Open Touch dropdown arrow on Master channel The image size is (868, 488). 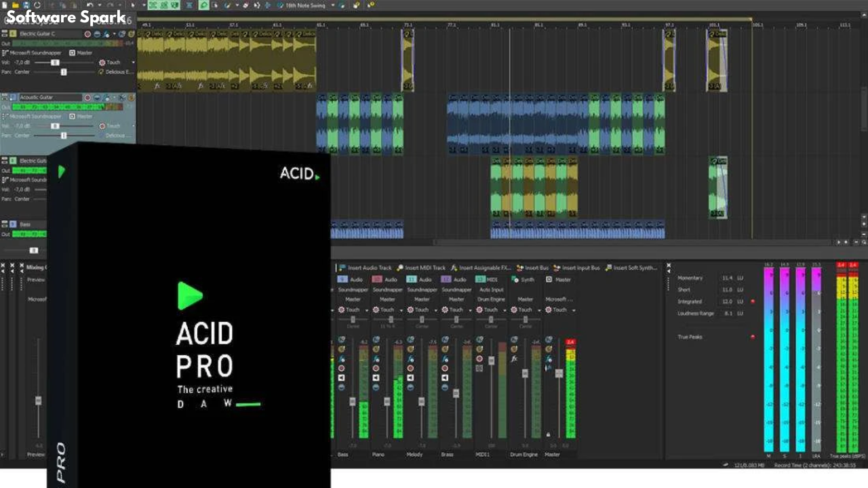tap(574, 310)
